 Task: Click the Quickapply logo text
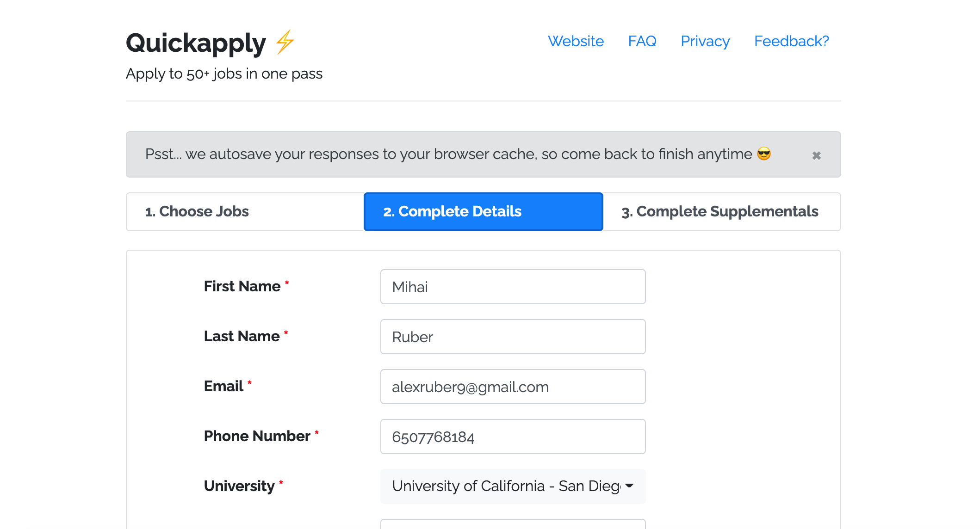[196, 43]
